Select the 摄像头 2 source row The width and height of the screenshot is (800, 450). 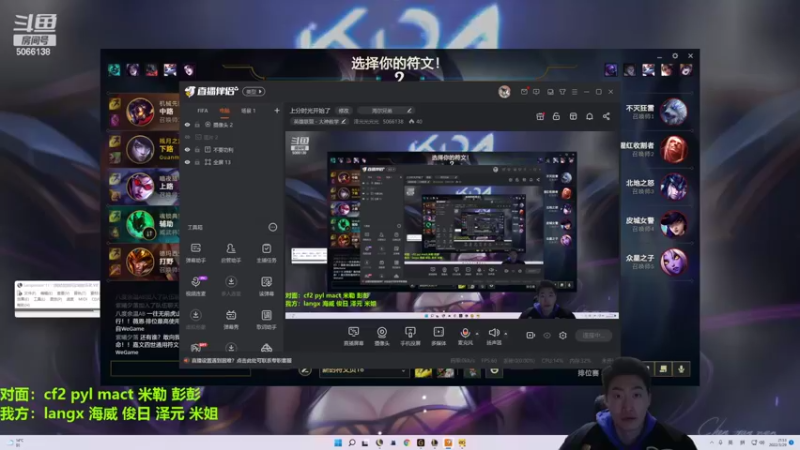coord(231,124)
